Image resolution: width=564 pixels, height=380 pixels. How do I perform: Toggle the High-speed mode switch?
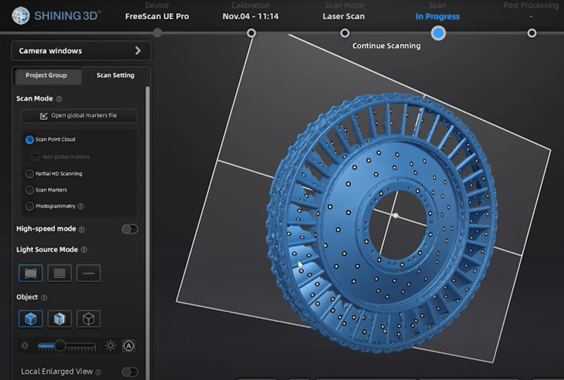pos(129,229)
